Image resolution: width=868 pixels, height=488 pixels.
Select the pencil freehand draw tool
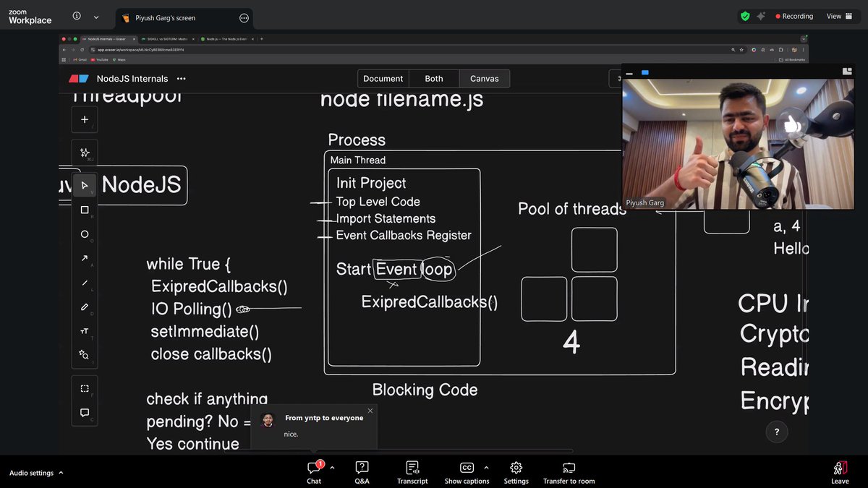pos(85,307)
